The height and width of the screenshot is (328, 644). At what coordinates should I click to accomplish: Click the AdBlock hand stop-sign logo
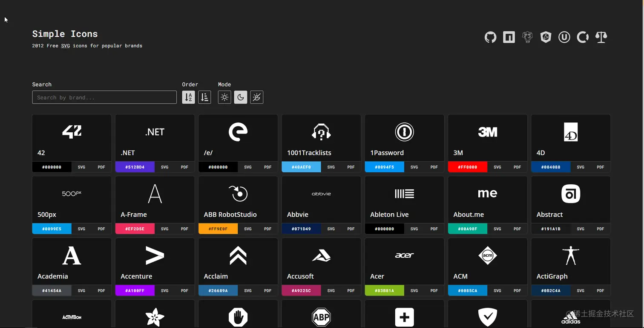[x=238, y=317]
